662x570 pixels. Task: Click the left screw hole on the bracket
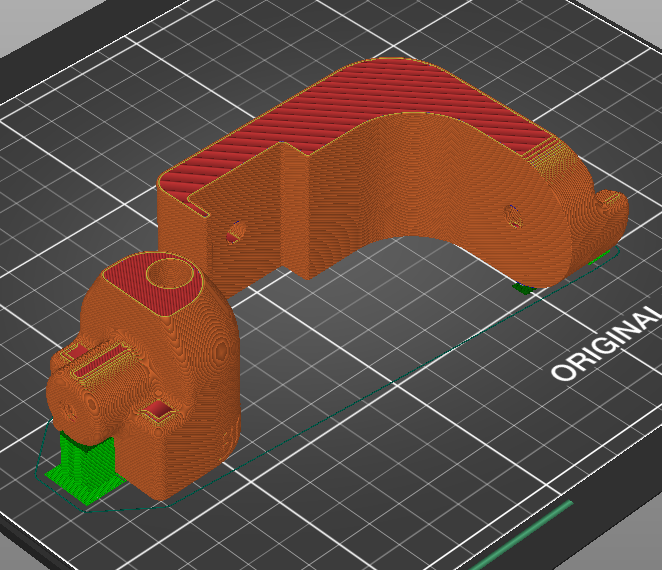235,233
